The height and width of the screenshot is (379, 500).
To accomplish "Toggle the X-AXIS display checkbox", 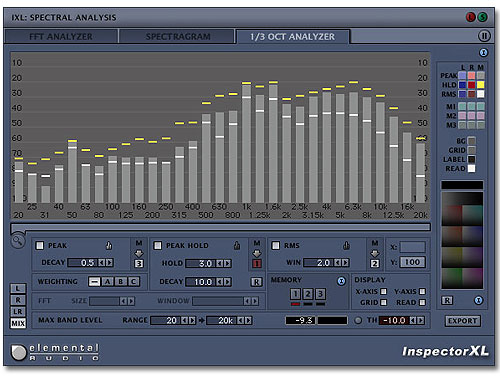I will 384,292.
